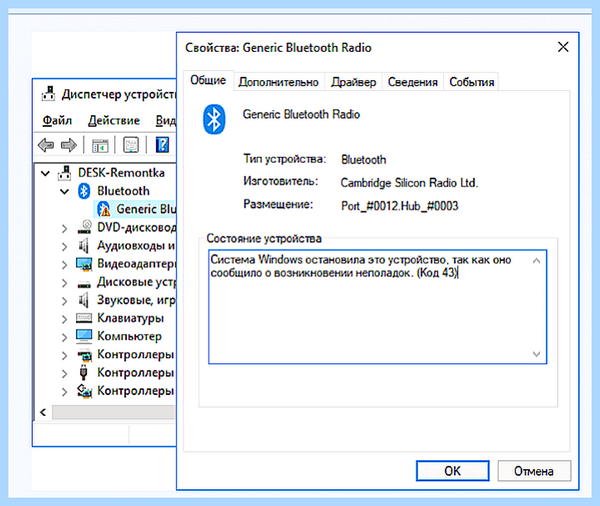This screenshot has height=506, width=600.
Task: Click the Компьютер monitor icon
Action: [84, 336]
